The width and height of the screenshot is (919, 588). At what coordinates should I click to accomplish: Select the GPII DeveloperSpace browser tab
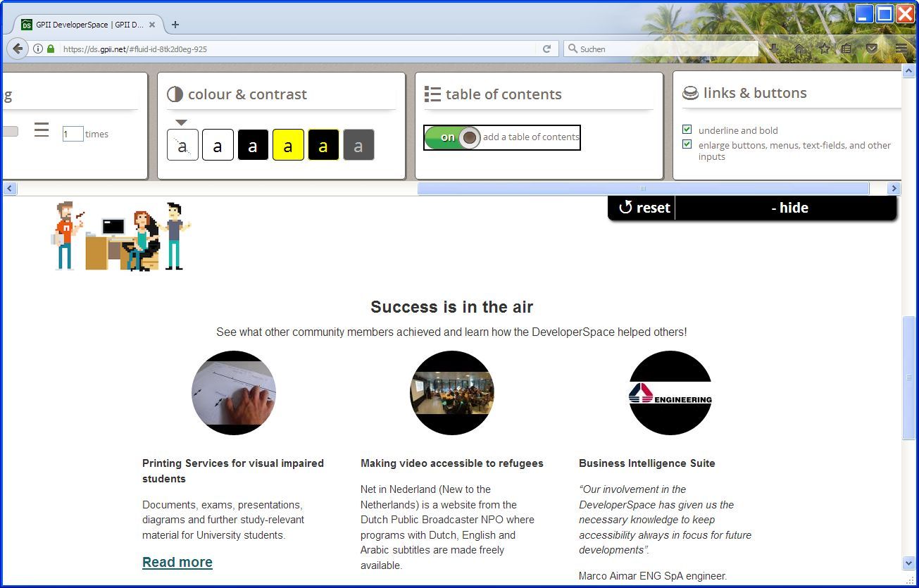89,25
